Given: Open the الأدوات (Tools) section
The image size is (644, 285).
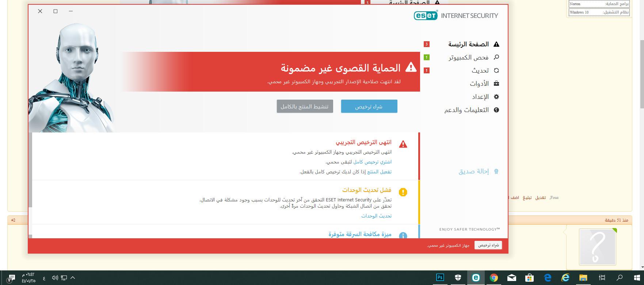Looking at the screenshot, I should coord(479,84).
